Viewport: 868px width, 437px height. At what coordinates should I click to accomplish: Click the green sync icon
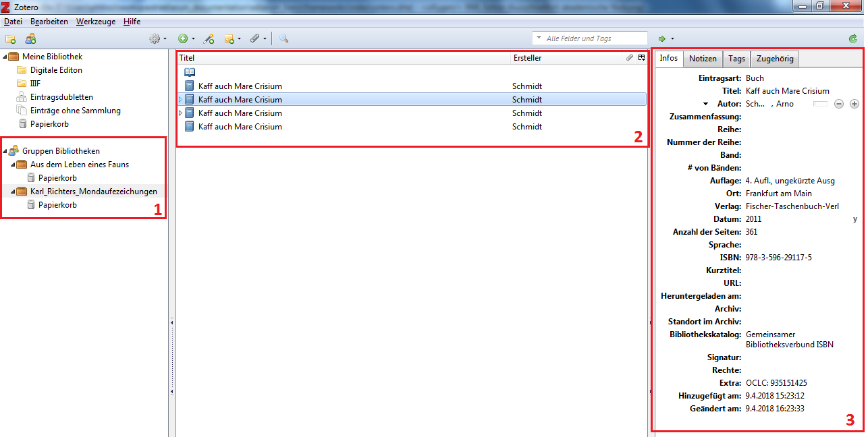coord(853,39)
